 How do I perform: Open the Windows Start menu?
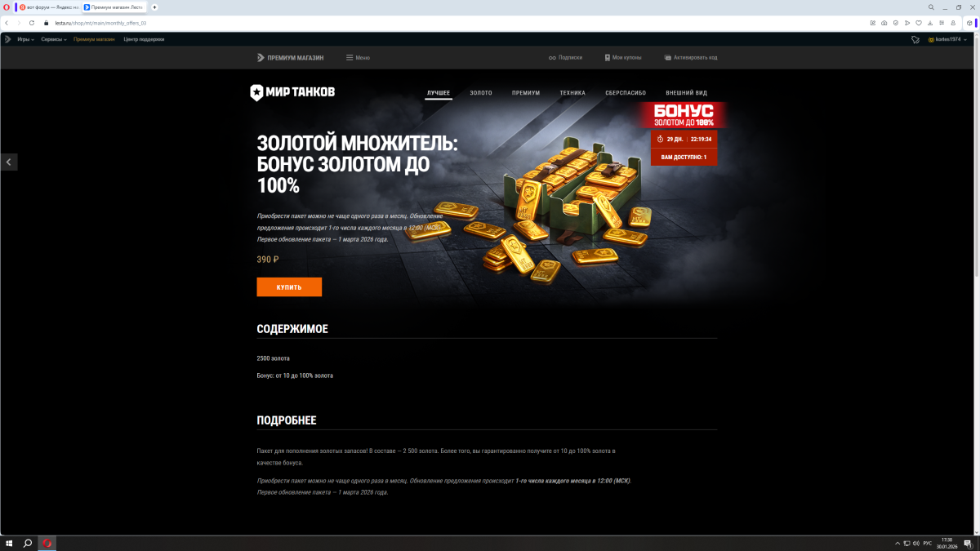pos(9,543)
